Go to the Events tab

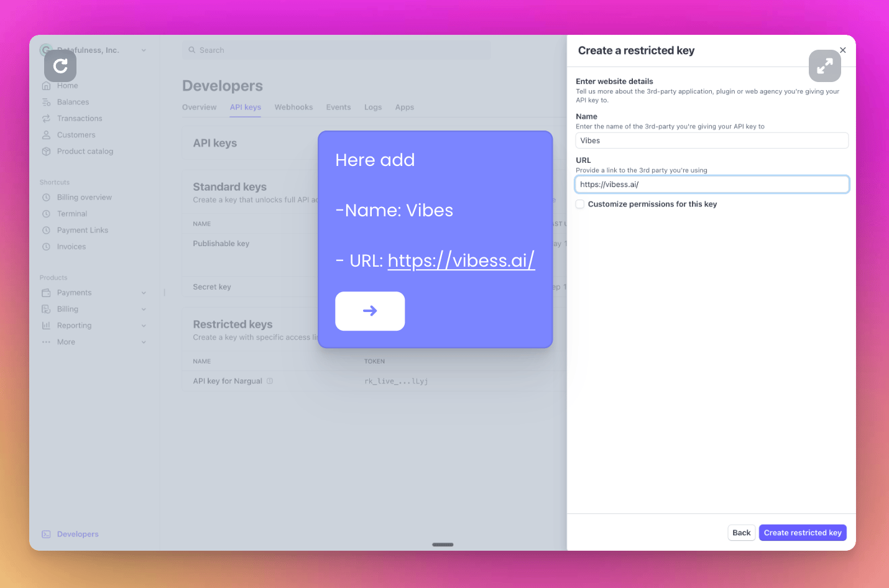pyautogui.click(x=339, y=108)
